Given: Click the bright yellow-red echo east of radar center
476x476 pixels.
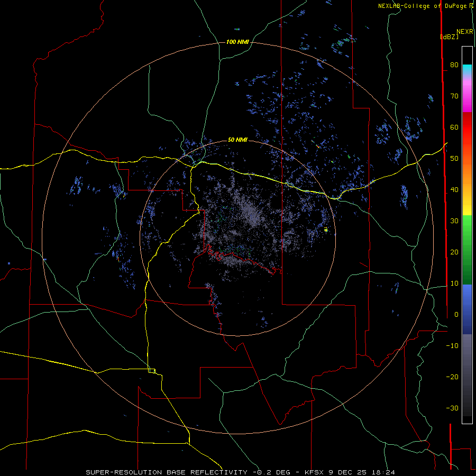Looking at the screenshot, I should tap(326, 230).
